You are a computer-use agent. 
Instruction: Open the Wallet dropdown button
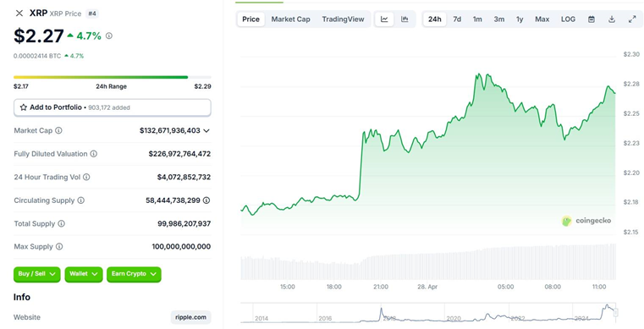click(84, 274)
